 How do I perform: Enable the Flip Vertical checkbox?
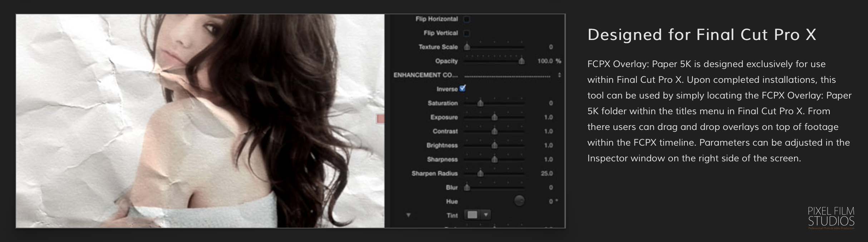(x=467, y=33)
